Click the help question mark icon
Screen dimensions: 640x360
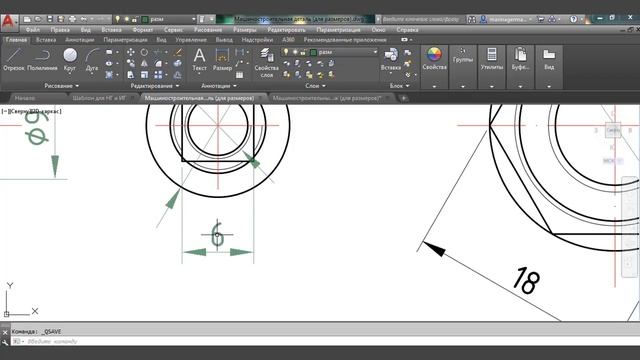573,19
